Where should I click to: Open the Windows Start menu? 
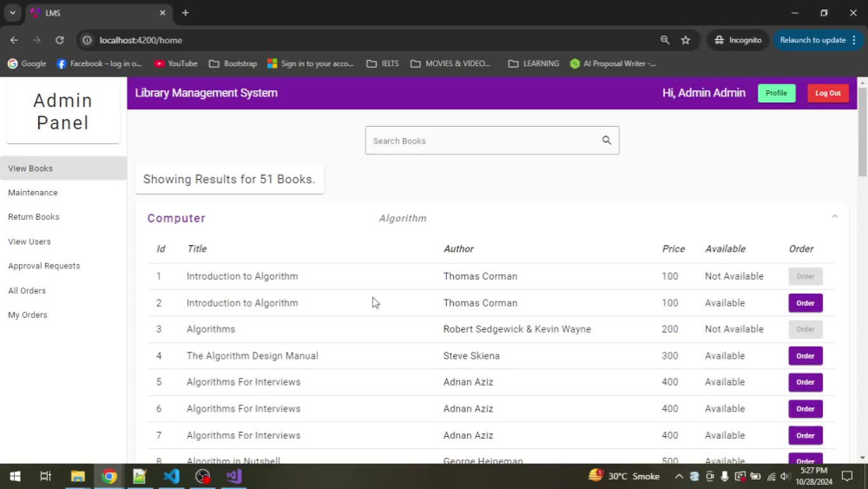pos(15,476)
